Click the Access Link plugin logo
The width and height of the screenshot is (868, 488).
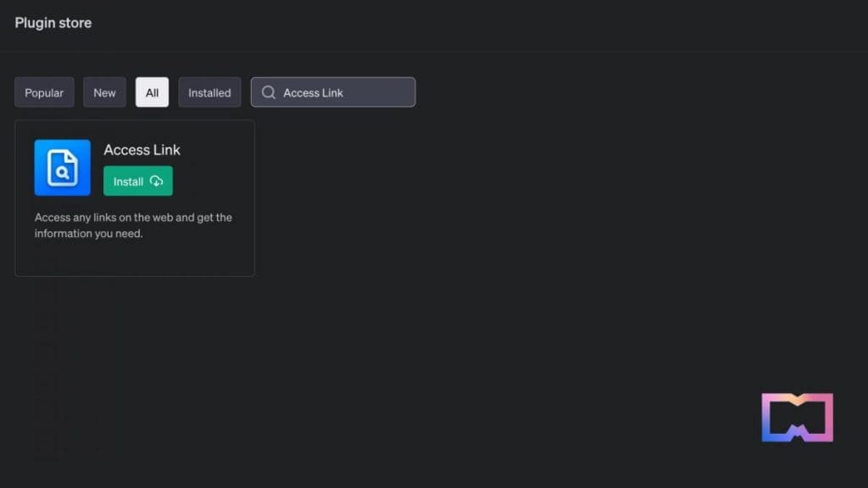(x=63, y=168)
